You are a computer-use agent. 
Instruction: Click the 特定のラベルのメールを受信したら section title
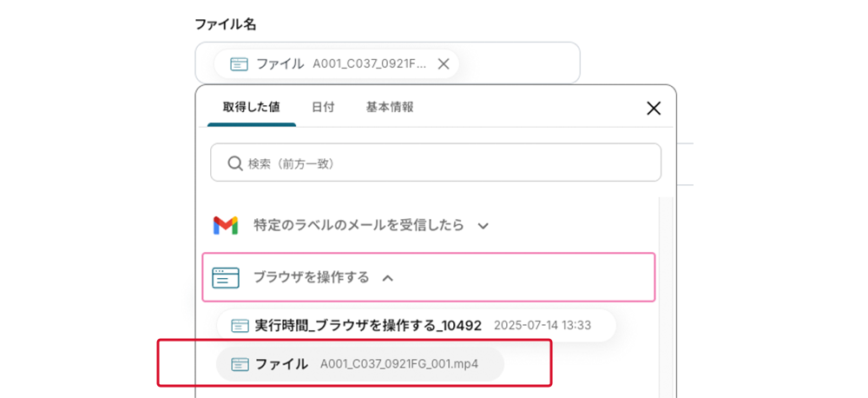tap(358, 225)
